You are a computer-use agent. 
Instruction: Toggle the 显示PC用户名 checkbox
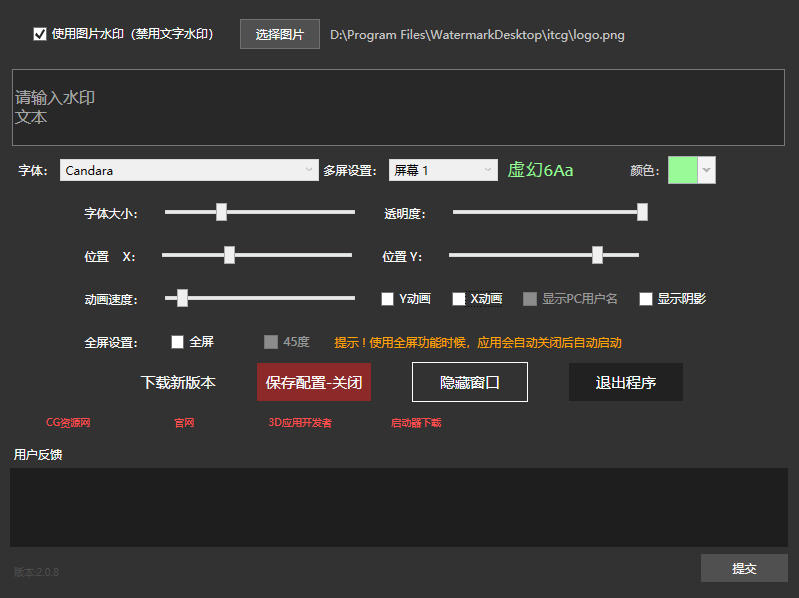coord(530,299)
